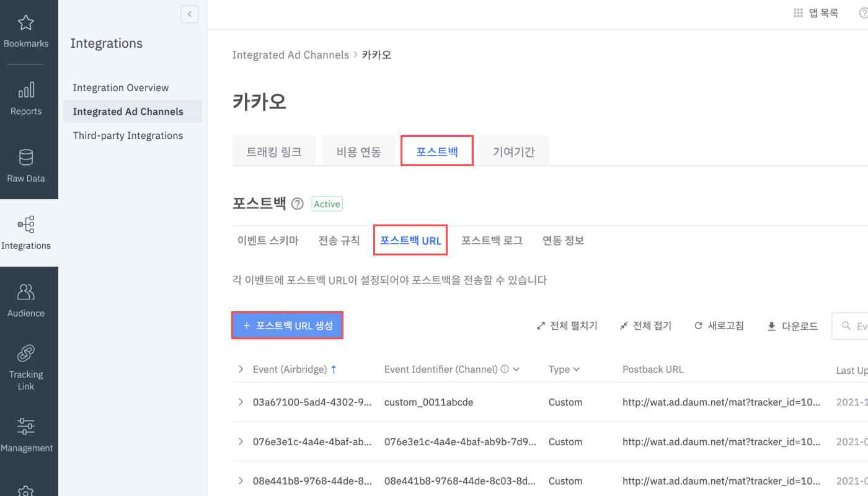Click 전체 접기 collapse all

click(x=645, y=325)
